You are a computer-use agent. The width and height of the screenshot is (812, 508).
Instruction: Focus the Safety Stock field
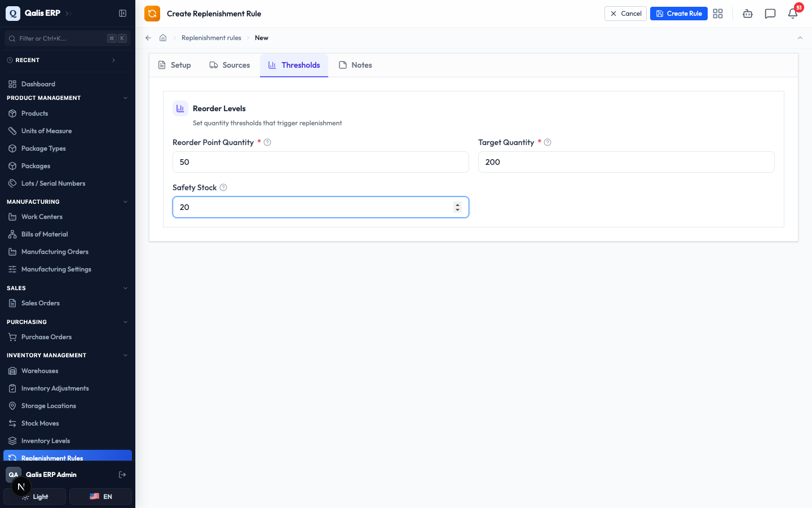pyautogui.click(x=320, y=207)
